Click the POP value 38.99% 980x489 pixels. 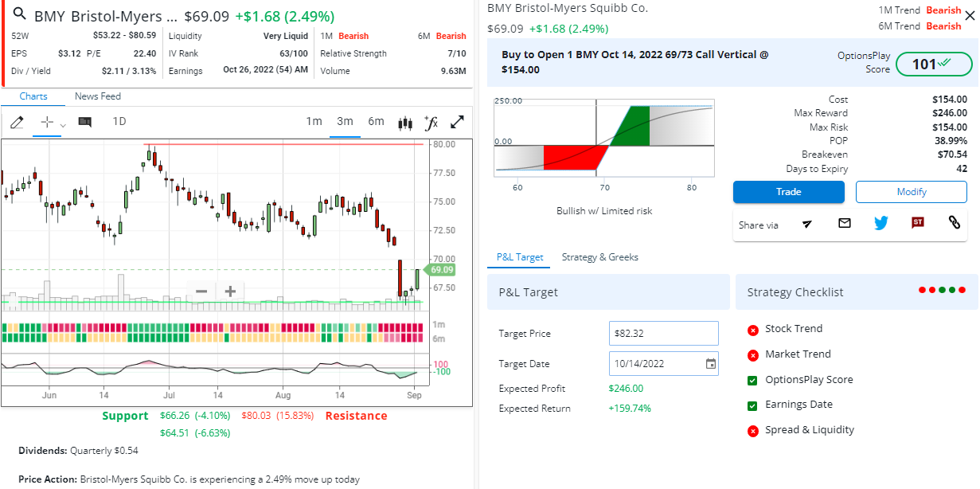tap(950, 141)
